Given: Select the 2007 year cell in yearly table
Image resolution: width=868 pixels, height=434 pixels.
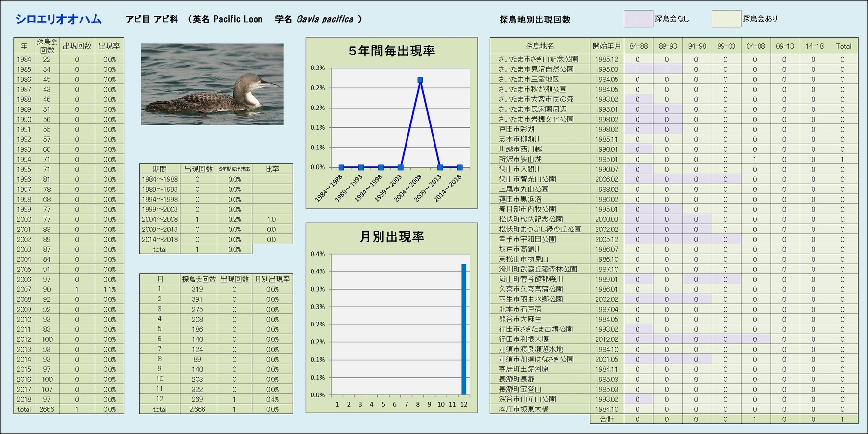Looking at the screenshot, I should (24, 289).
